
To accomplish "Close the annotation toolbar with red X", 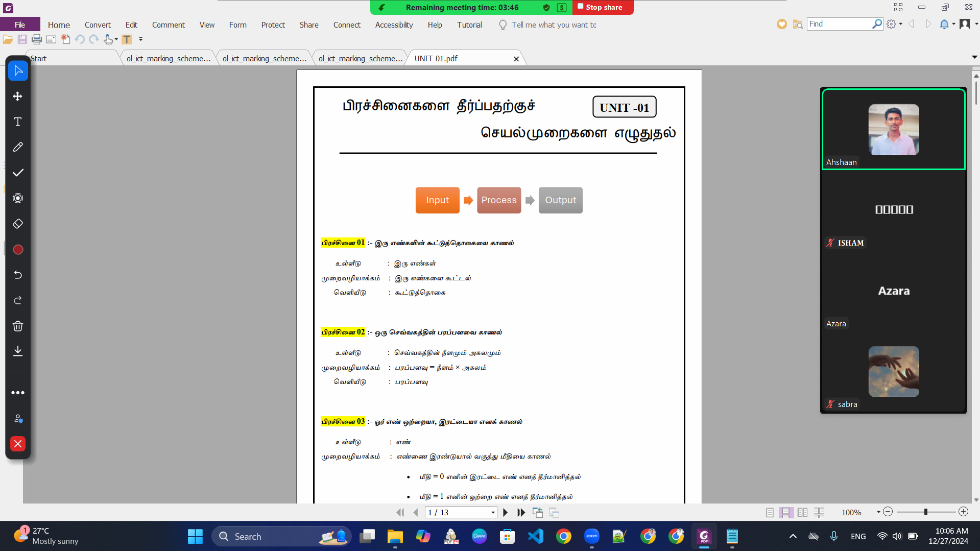I will point(18,444).
